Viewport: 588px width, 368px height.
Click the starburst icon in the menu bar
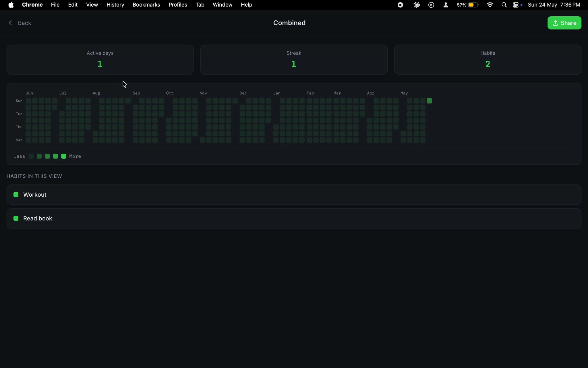[416, 5]
